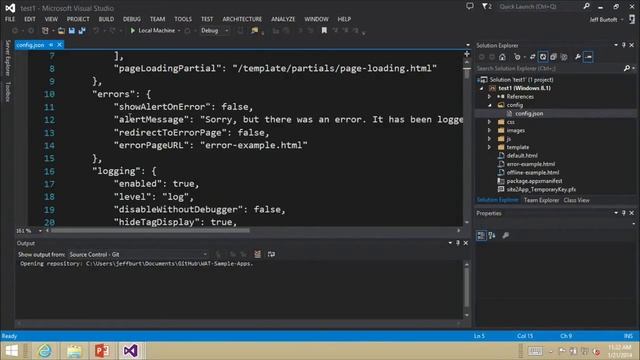Click the Sync with Active Document arrows icon

[x=532, y=57]
